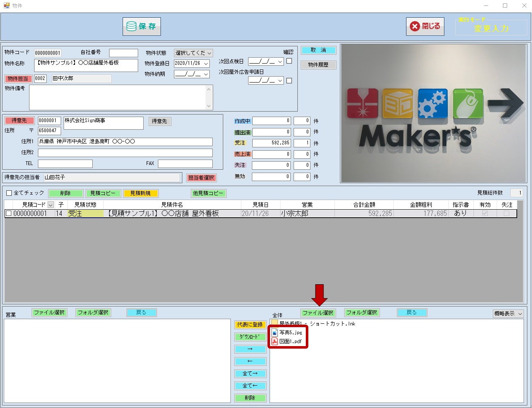This screenshot has width=532, height=408.
Task: Open the 概略表示 view dropdown
Action: [520, 314]
